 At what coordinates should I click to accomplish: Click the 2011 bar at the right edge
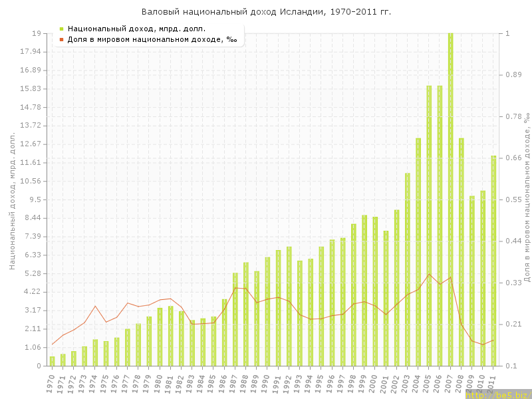[493, 261]
